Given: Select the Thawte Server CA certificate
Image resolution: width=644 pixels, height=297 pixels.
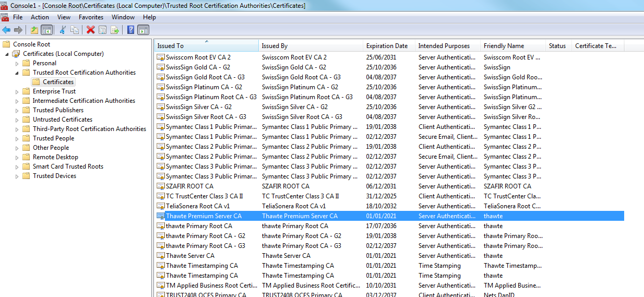Looking at the screenshot, I should point(190,256).
